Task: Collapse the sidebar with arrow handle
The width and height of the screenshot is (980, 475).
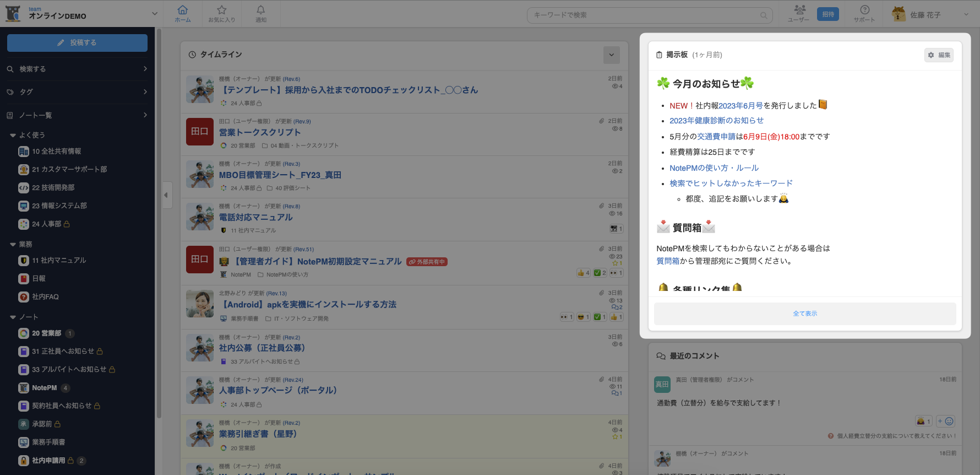Action: (166, 195)
